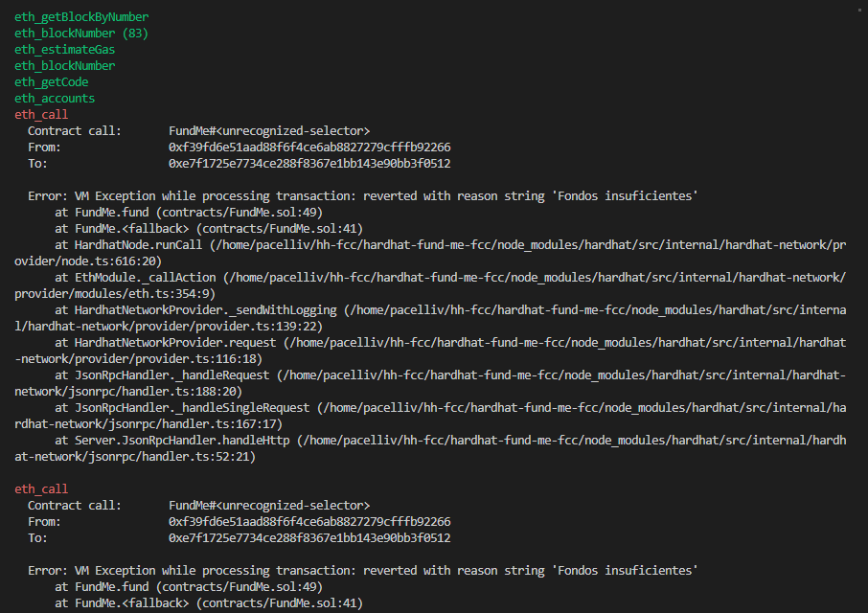Click the eth_getBlockByNumber log line
Viewport: 868px width, 613px height.
[x=81, y=17]
